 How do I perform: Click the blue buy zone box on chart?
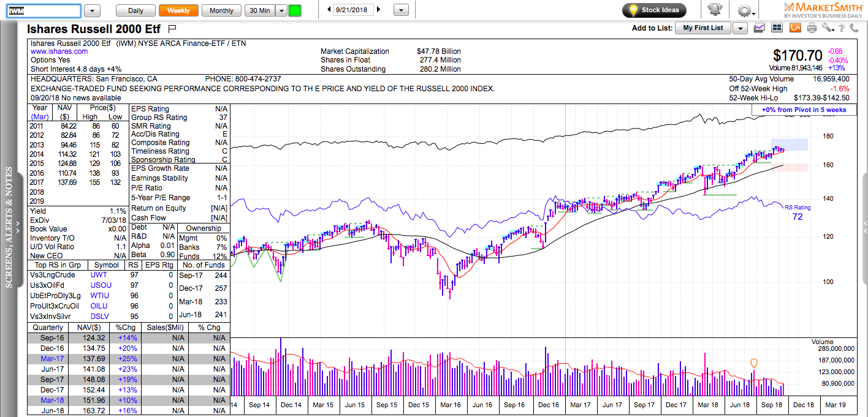[789, 145]
